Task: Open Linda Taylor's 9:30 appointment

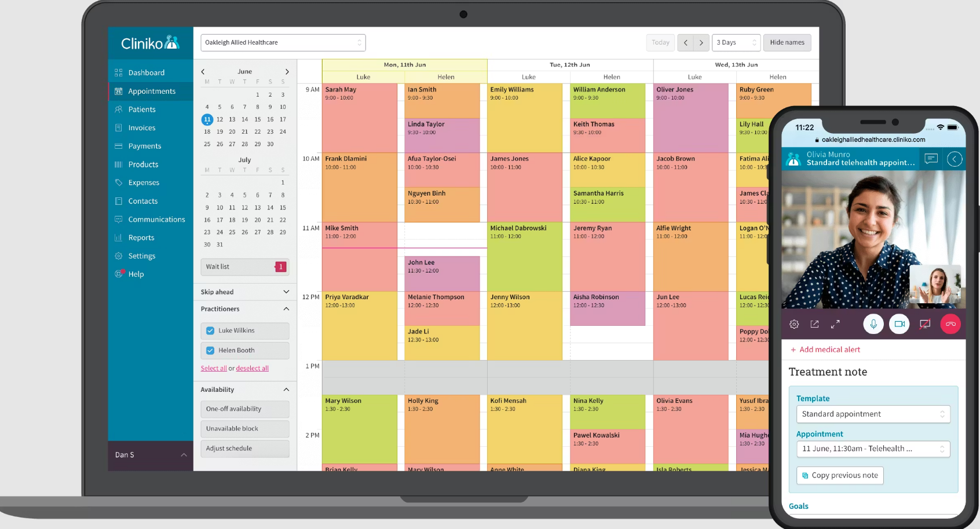Action: [x=443, y=135]
